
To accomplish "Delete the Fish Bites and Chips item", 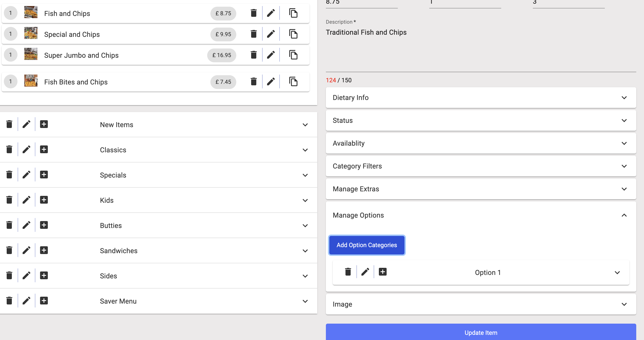I will click(x=254, y=81).
